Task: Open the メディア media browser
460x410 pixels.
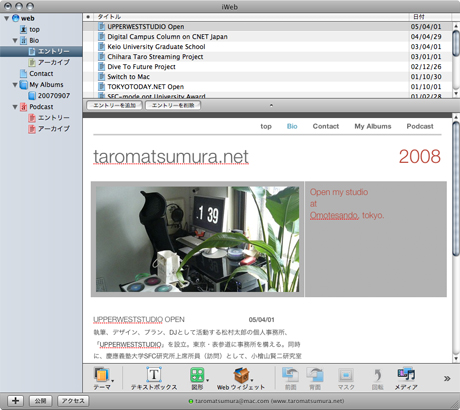Action: [x=406, y=375]
